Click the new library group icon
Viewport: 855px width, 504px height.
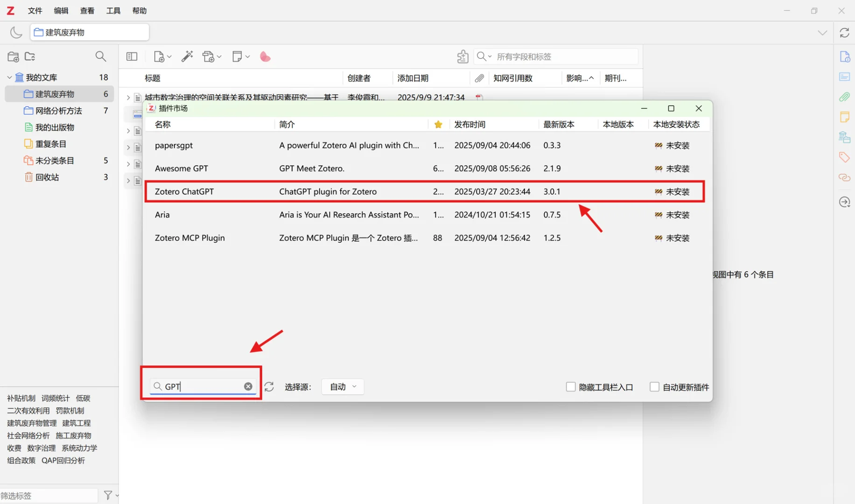pos(30,56)
